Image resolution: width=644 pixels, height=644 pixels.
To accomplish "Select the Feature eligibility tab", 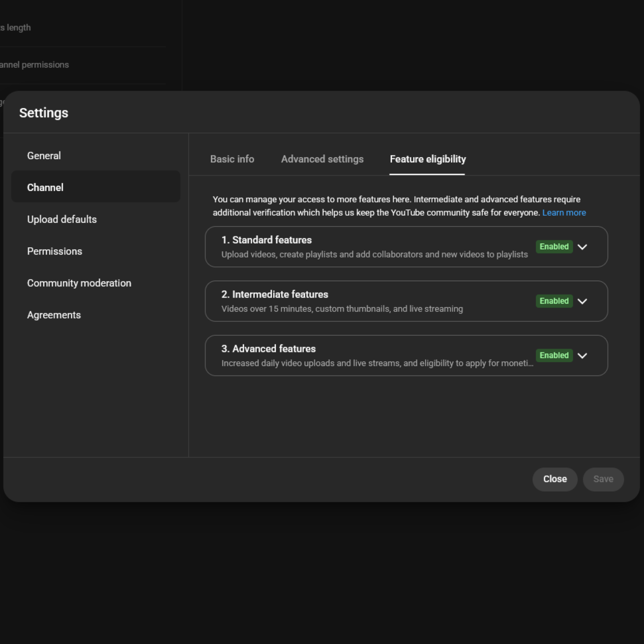I will (x=427, y=159).
